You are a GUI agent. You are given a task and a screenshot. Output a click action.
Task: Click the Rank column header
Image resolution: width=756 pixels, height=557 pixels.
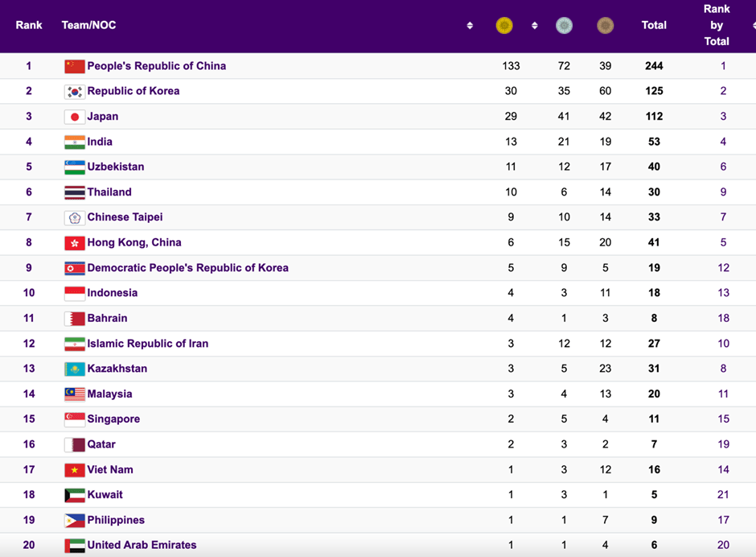(x=29, y=25)
